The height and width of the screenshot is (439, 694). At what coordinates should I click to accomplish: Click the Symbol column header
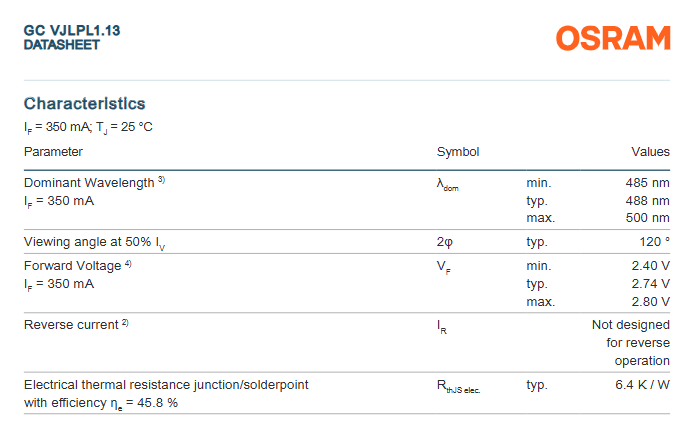coord(458,152)
